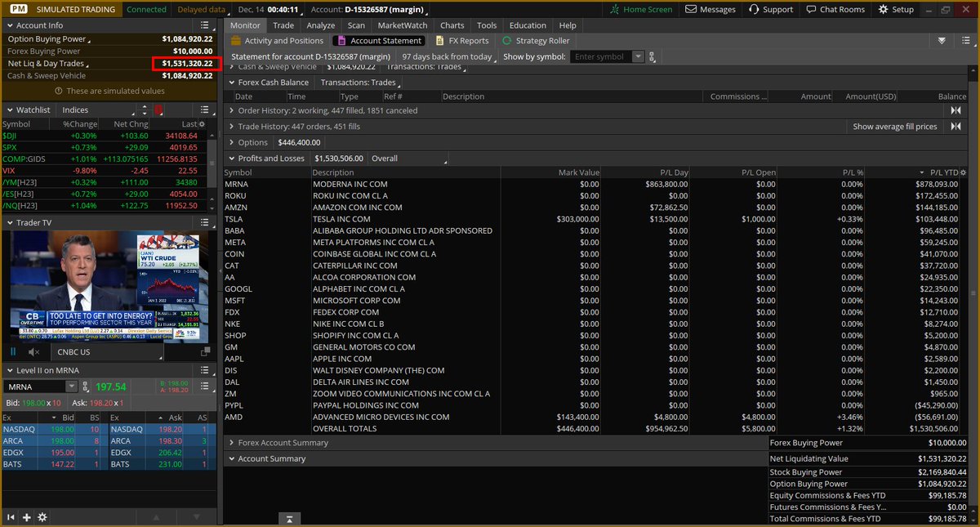This screenshot has height=527, width=980.
Task: Click the Trade History column-fit icon
Action: 955,127
